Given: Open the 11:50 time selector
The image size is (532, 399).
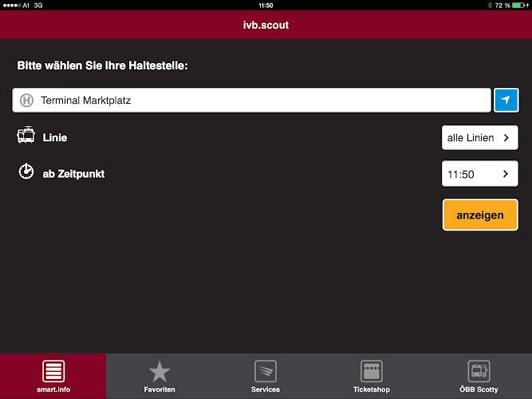Looking at the screenshot, I should (x=479, y=174).
